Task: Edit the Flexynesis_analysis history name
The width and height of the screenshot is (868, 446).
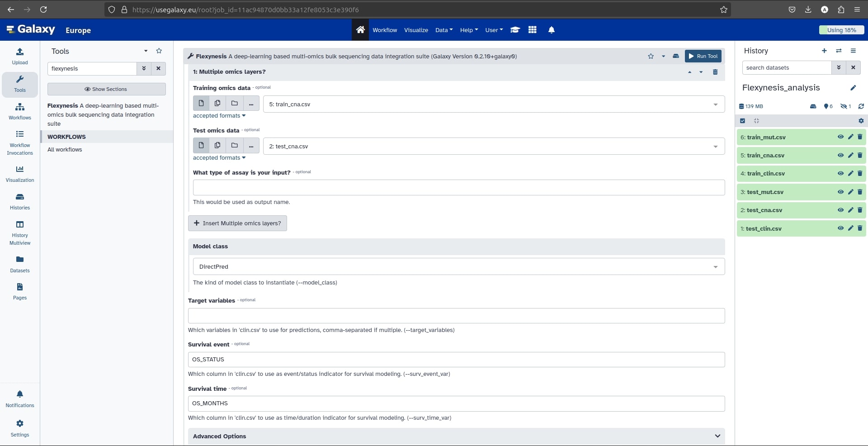Action: point(853,88)
